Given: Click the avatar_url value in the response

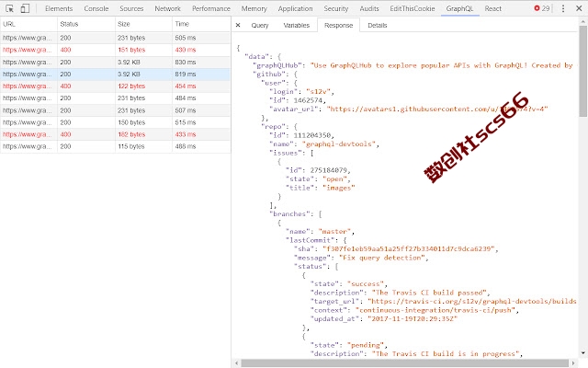Looking at the screenshot, I should [437, 109].
